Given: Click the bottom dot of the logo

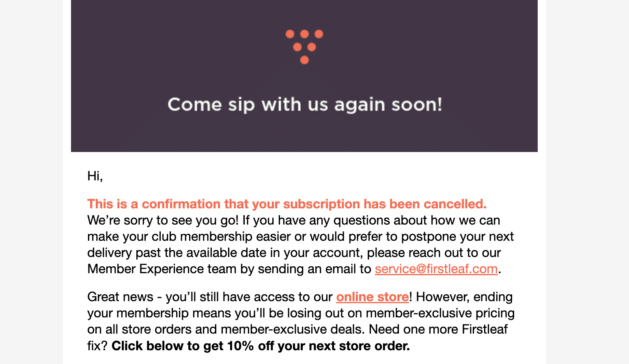Looking at the screenshot, I should tap(304, 60).
